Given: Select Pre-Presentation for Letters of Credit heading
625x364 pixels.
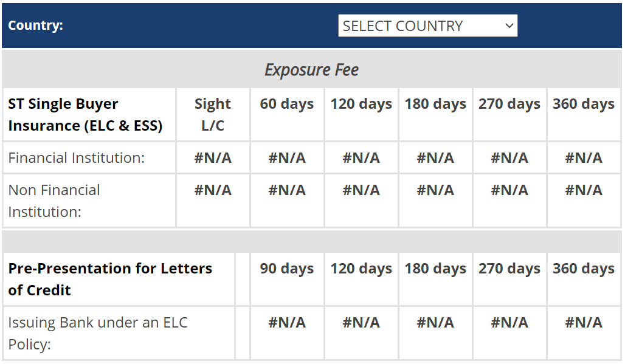Looking at the screenshot, I should click(x=111, y=279).
